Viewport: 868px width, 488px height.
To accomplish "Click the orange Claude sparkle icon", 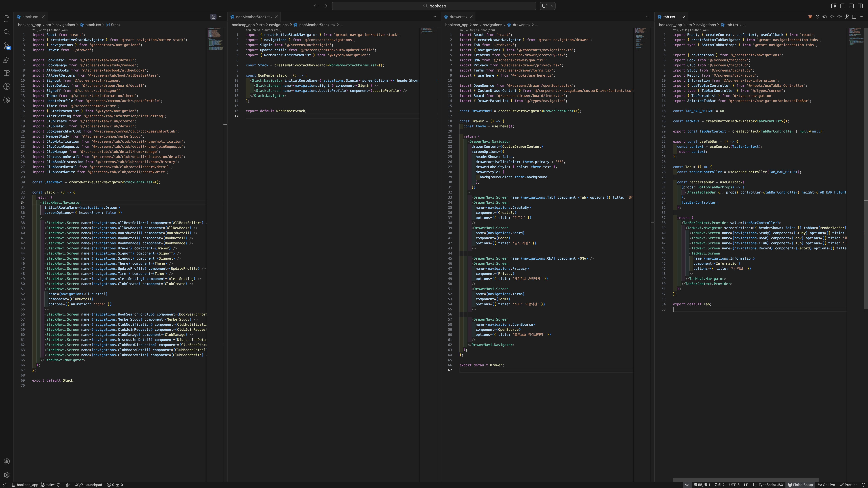I will pyautogui.click(x=810, y=17).
